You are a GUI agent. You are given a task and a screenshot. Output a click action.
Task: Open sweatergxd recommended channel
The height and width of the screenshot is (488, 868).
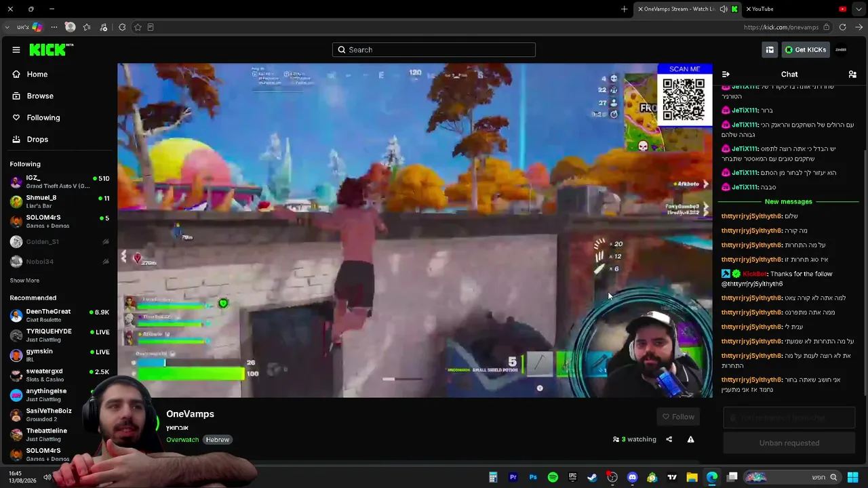(60, 375)
